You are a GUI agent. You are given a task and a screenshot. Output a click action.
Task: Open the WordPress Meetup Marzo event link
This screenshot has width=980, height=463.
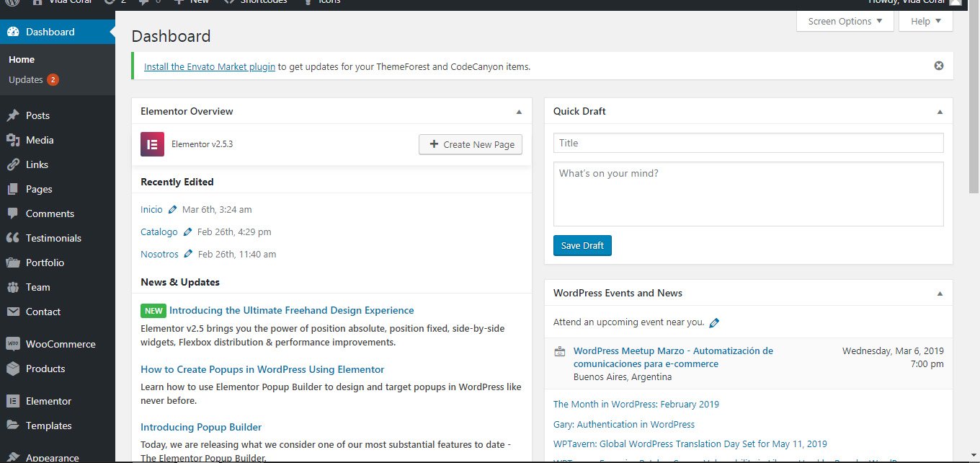673,358
